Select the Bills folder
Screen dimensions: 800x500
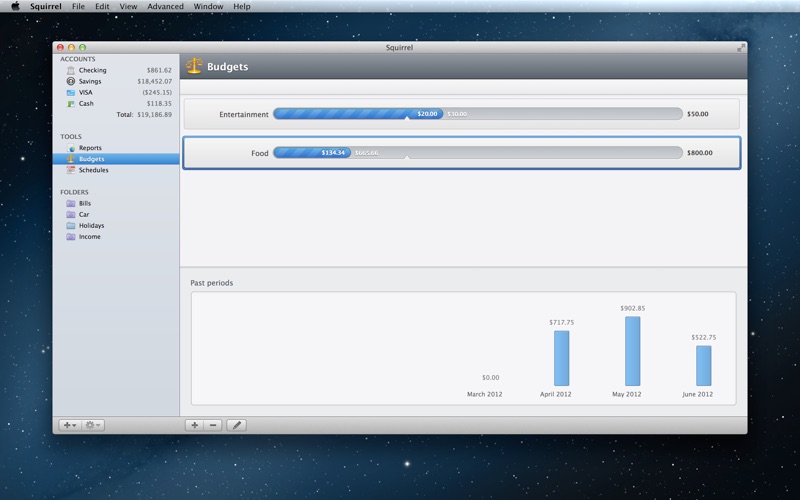coord(85,203)
